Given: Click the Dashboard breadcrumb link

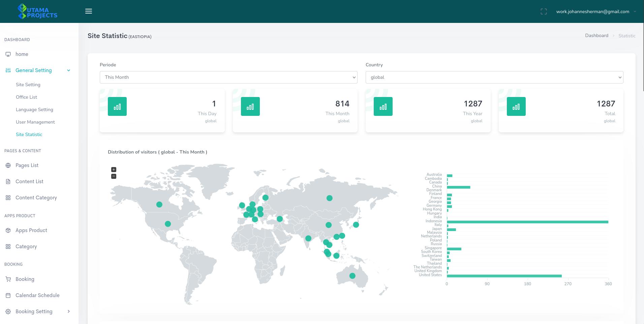Looking at the screenshot, I should click(x=596, y=35).
